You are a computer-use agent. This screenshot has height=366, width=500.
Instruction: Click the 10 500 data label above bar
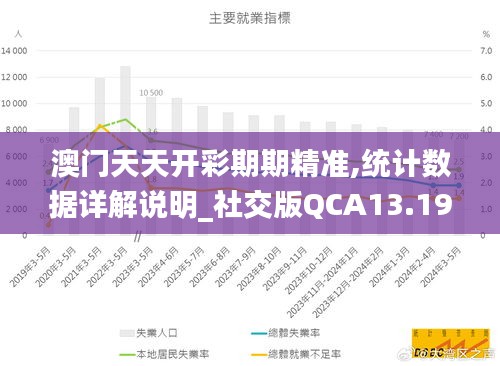click(x=151, y=93)
